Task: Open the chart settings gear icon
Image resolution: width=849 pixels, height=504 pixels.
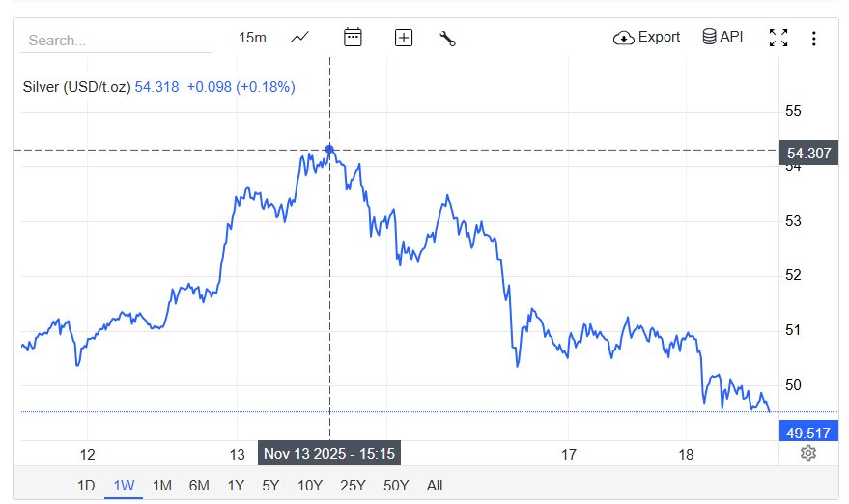Action: pyautogui.click(x=808, y=453)
